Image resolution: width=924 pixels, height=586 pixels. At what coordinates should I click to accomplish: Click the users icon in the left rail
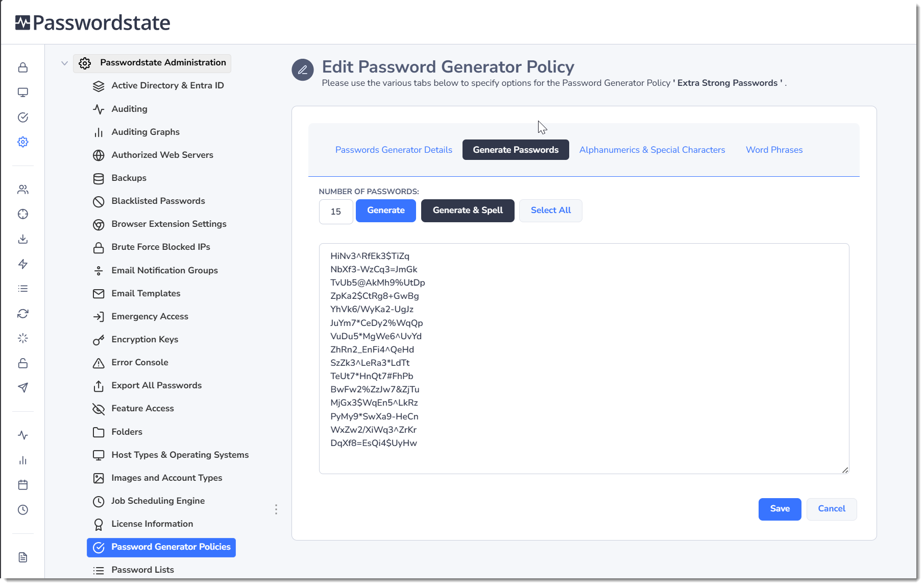23,190
